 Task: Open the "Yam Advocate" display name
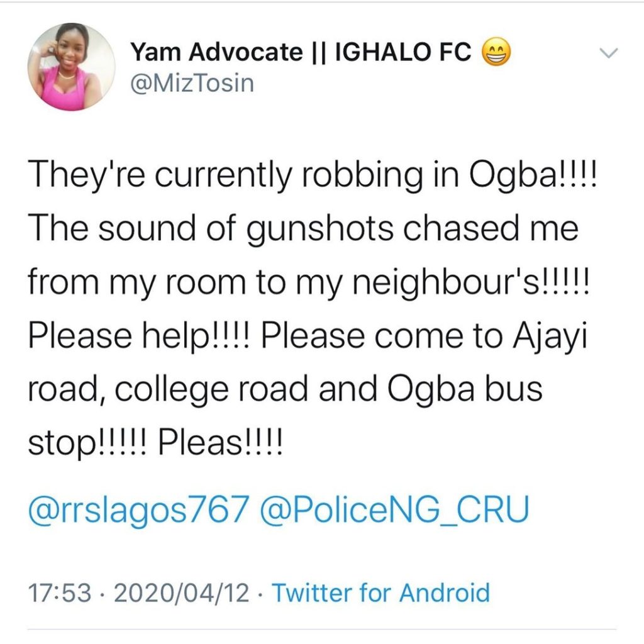[216, 53]
